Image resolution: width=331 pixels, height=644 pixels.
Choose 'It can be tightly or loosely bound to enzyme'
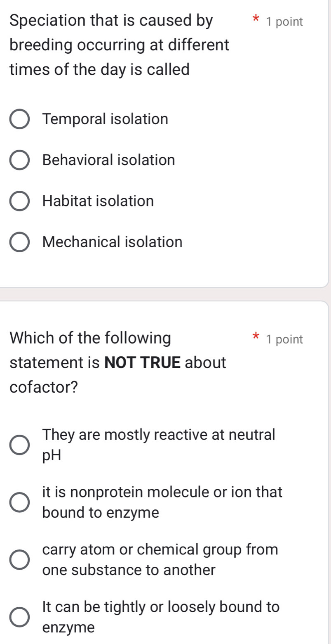pyautogui.click(x=160, y=617)
